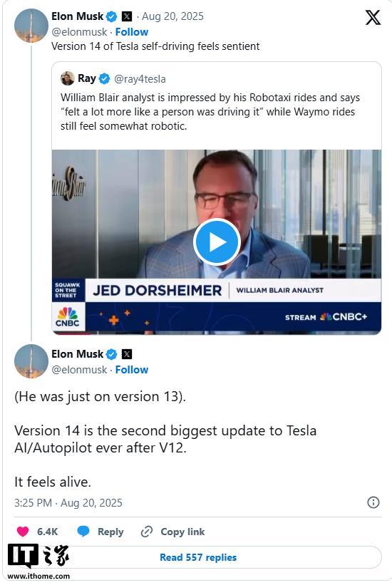Open the 3:25 PM timestamp link

click(68, 502)
